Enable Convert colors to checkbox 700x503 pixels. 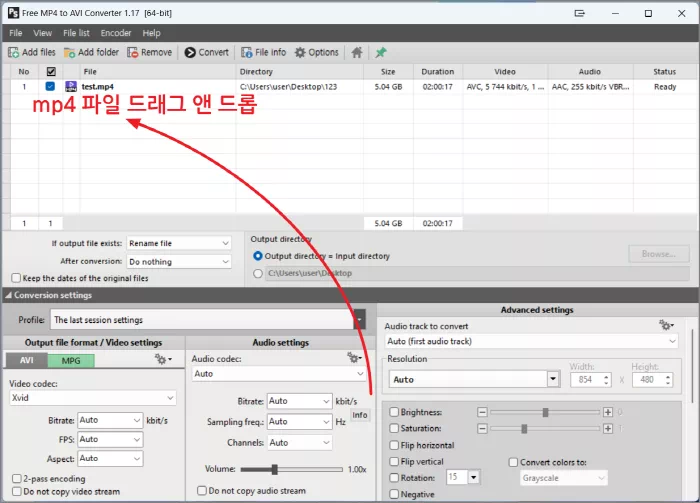[x=513, y=462]
